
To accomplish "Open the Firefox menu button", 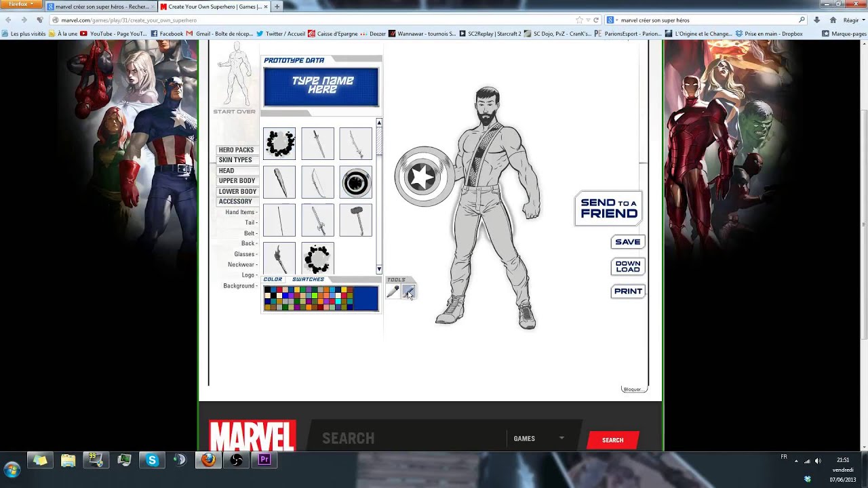I will click(x=21, y=5).
